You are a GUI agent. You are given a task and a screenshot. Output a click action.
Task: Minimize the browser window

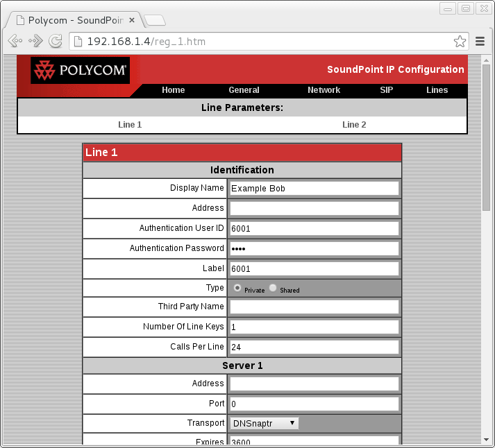448,8
